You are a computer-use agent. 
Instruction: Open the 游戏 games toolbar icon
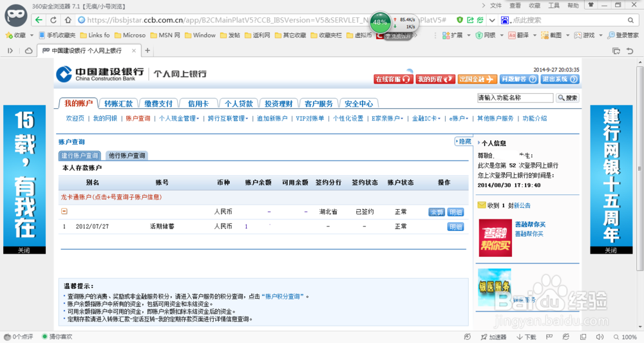[585, 35]
